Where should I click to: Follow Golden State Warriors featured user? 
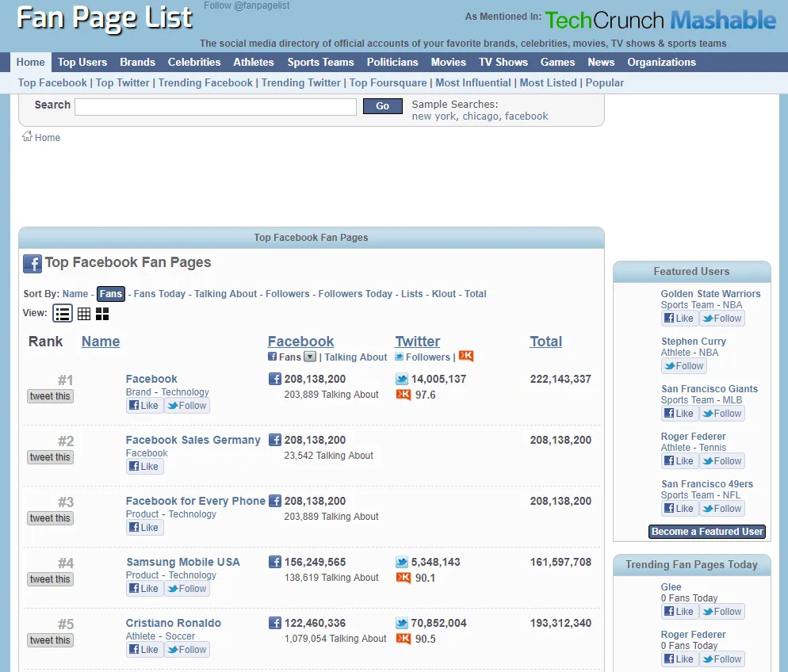tap(722, 319)
